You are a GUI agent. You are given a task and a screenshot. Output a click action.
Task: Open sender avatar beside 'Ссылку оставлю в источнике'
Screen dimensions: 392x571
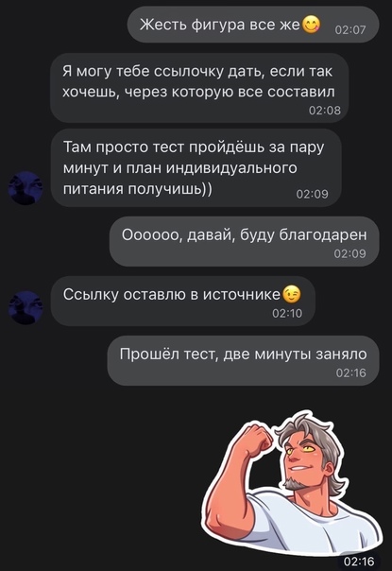point(26,307)
